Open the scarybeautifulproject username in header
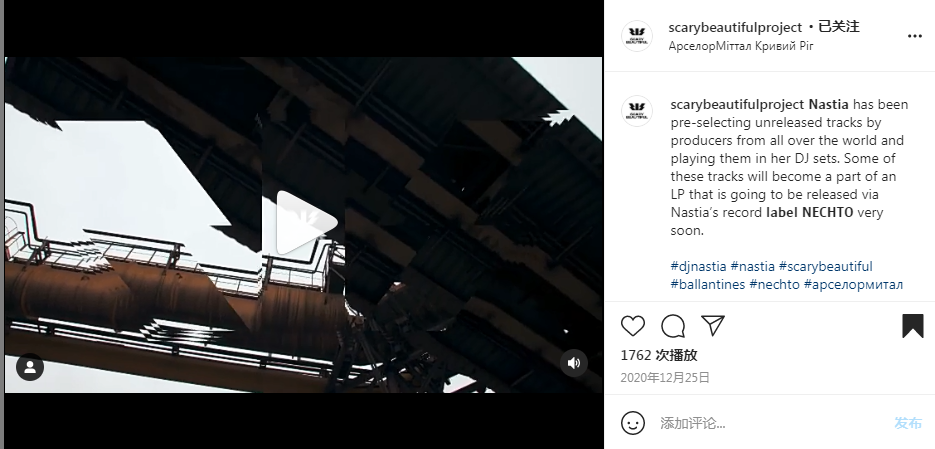Screen dimensions: 935x449 pos(735,27)
